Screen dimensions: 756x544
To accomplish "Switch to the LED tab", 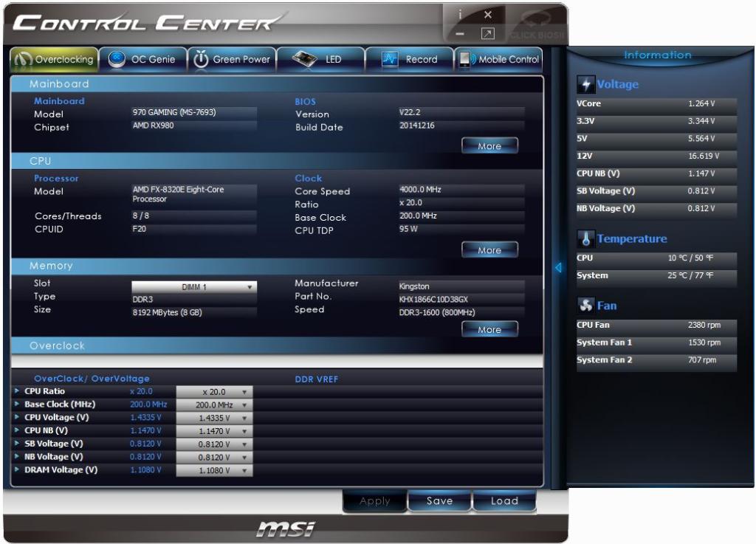I will (x=320, y=60).
